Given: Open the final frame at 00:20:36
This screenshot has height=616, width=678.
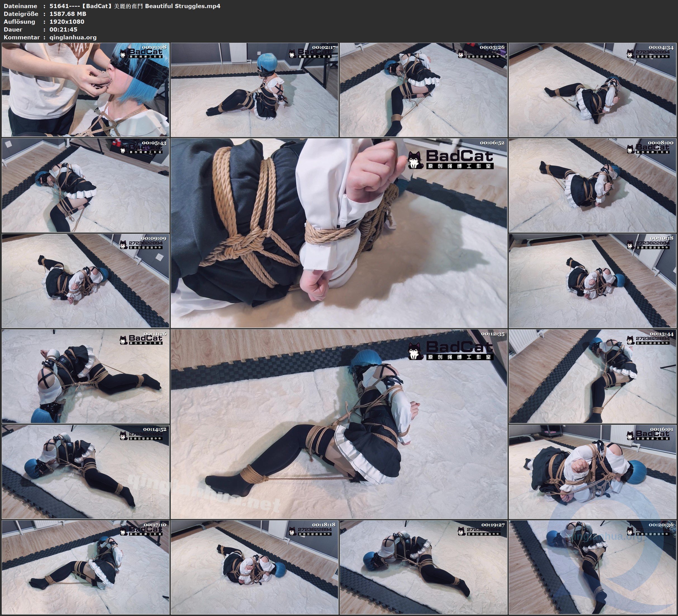Looking at the screenshot, I should coord(593,567).
